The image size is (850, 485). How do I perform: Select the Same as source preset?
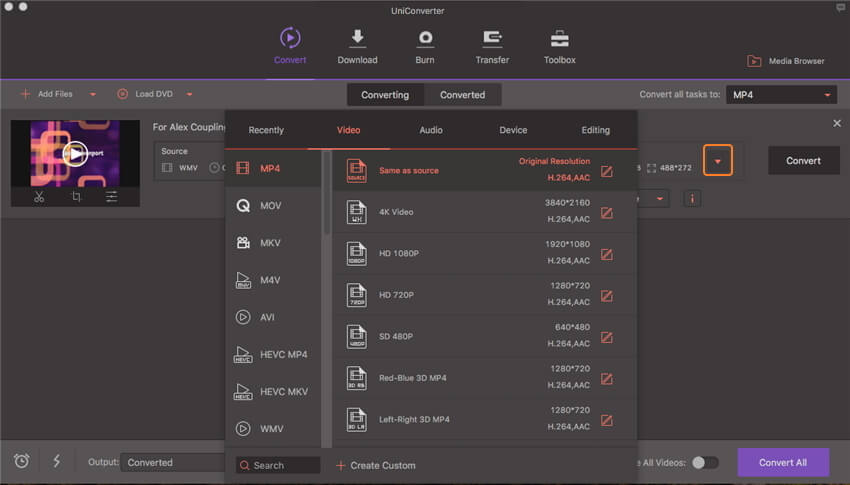485,170
